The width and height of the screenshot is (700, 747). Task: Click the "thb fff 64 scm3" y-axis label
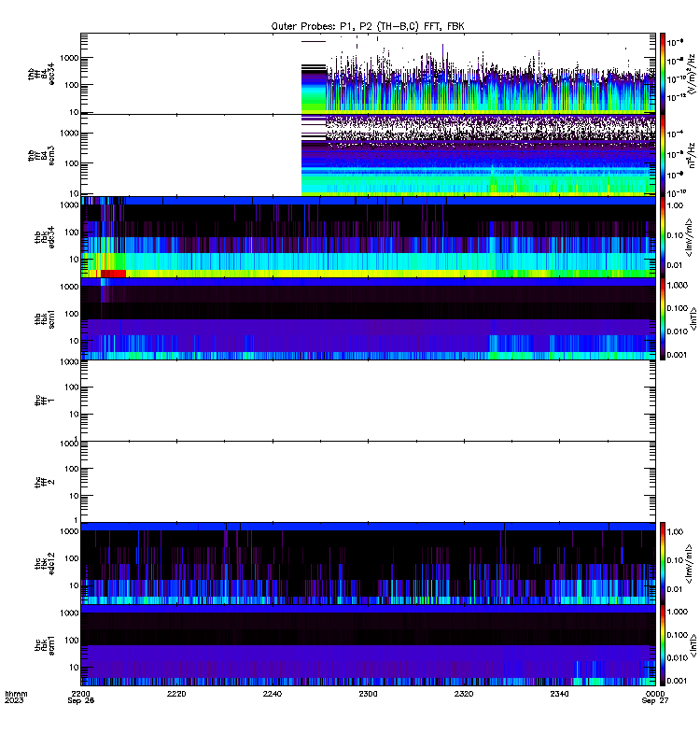(x=41, y=155)
